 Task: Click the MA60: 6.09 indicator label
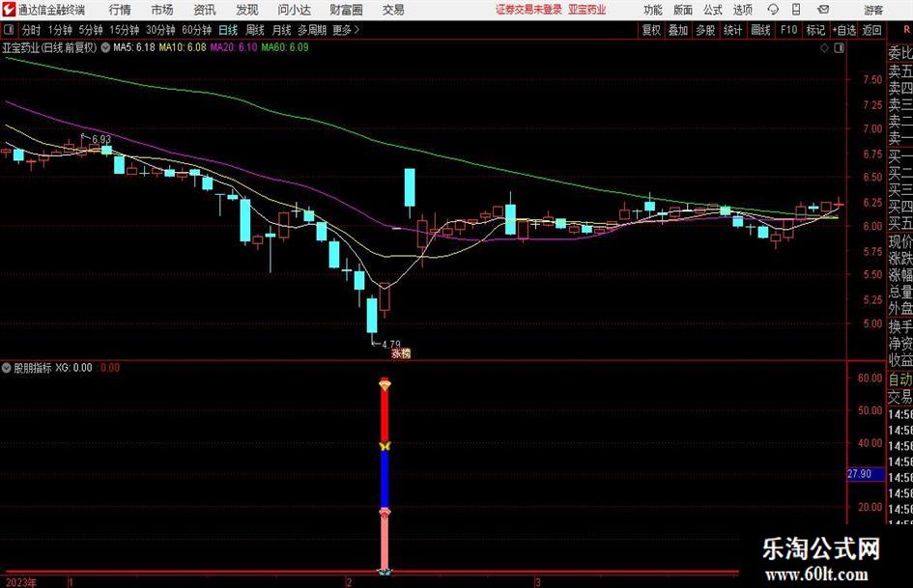click(285, 47)
